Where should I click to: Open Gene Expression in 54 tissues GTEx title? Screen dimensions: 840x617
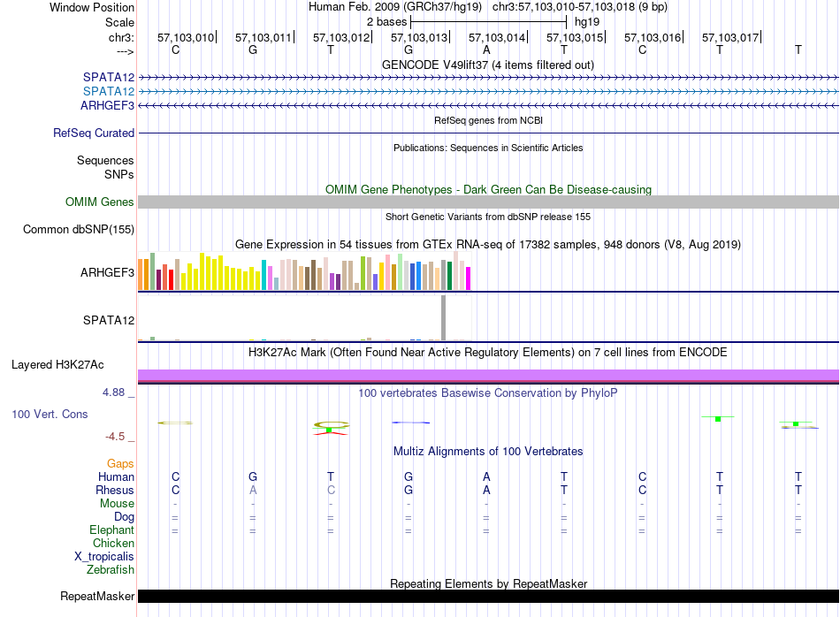click(x=487, y=244)
